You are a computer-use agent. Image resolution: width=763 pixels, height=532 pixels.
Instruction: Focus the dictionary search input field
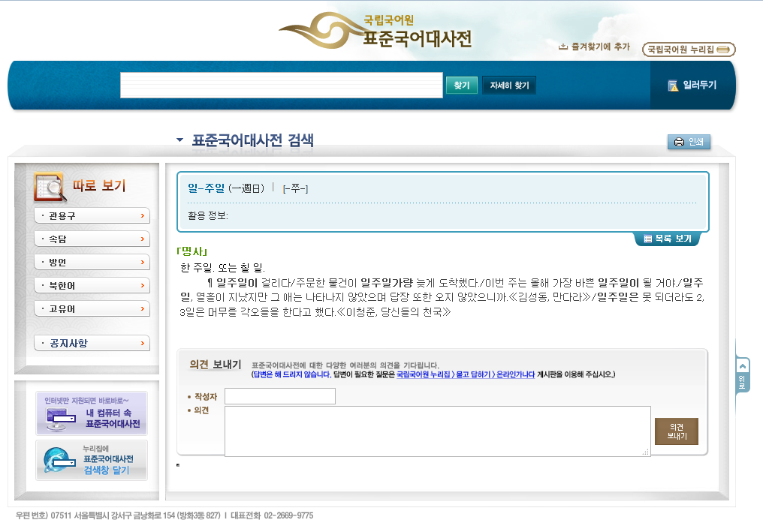click(282, 85)
